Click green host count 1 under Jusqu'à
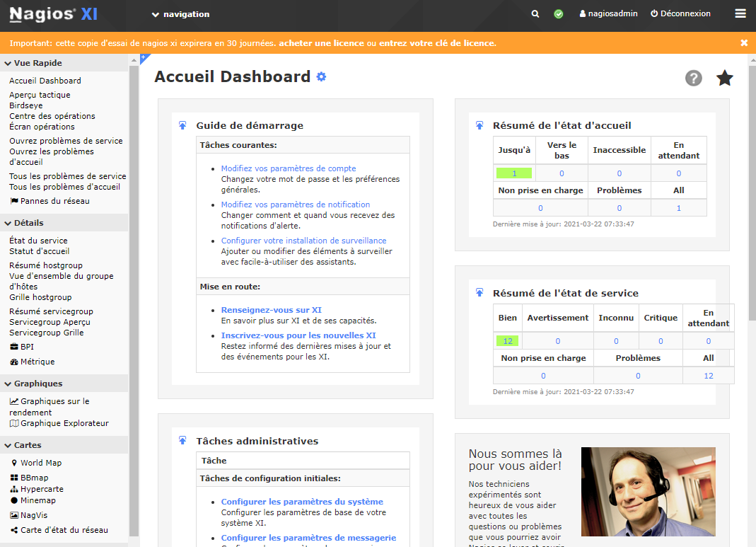Screen dimensions: 756x547 pos(514,173)
